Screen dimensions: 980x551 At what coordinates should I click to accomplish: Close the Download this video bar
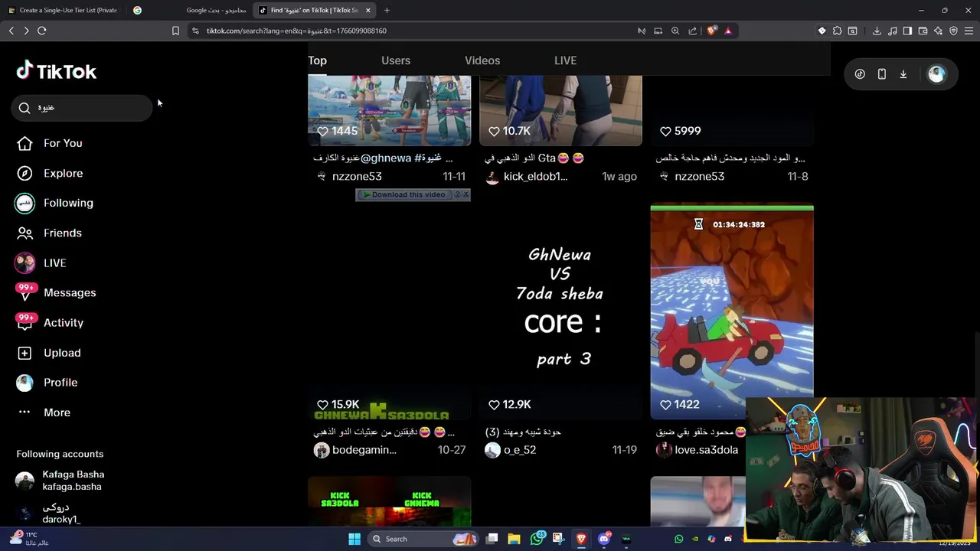click(465, 194)
